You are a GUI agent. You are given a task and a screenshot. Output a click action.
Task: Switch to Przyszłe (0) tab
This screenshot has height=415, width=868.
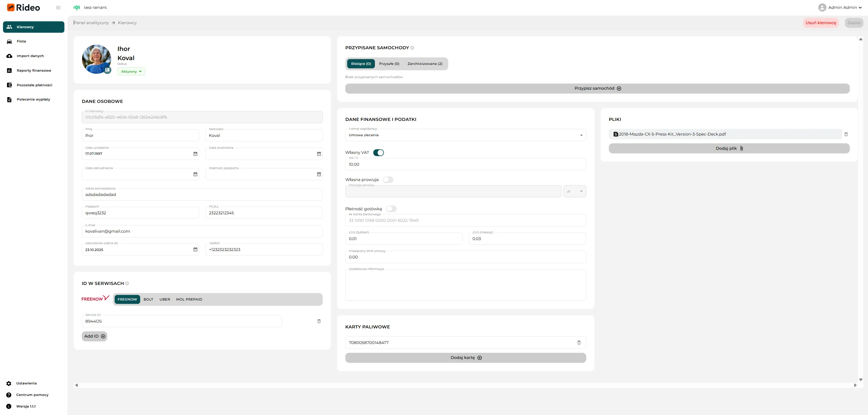(389, 64)
